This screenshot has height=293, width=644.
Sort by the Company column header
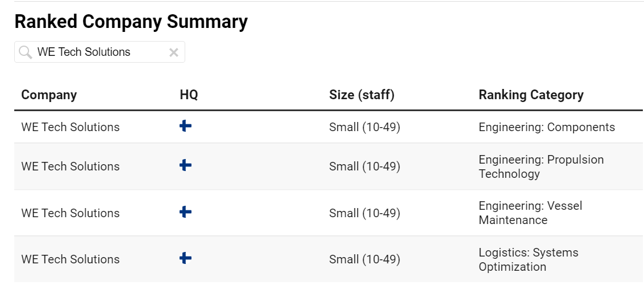click(49, 95)
